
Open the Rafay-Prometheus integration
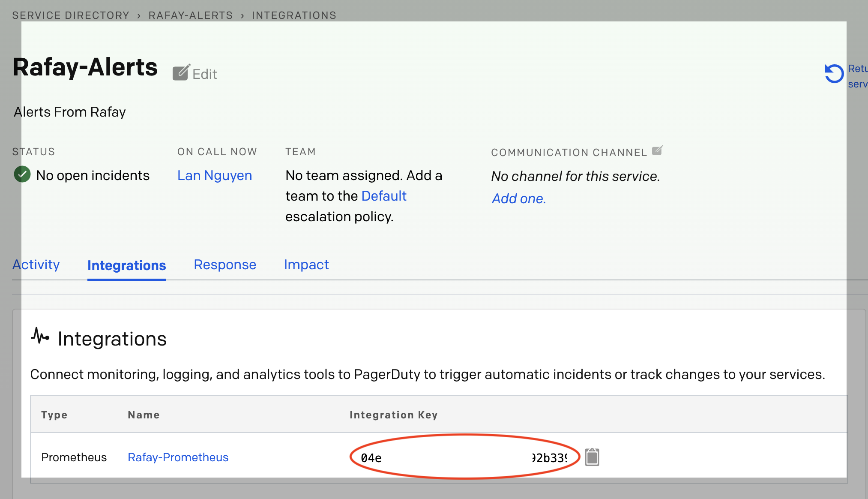click(178, 457)
